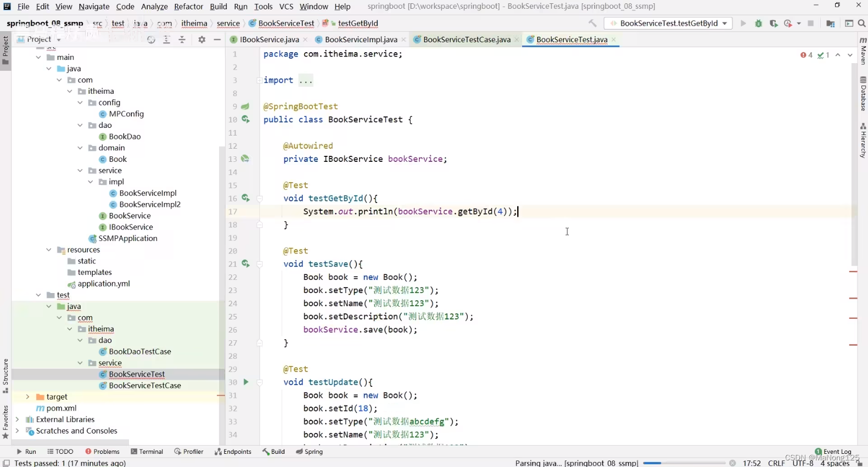Click the autowired dependency gutter icon on line 13
The width and height of the screenshot is (868, 467).
(x=245, y=159)
